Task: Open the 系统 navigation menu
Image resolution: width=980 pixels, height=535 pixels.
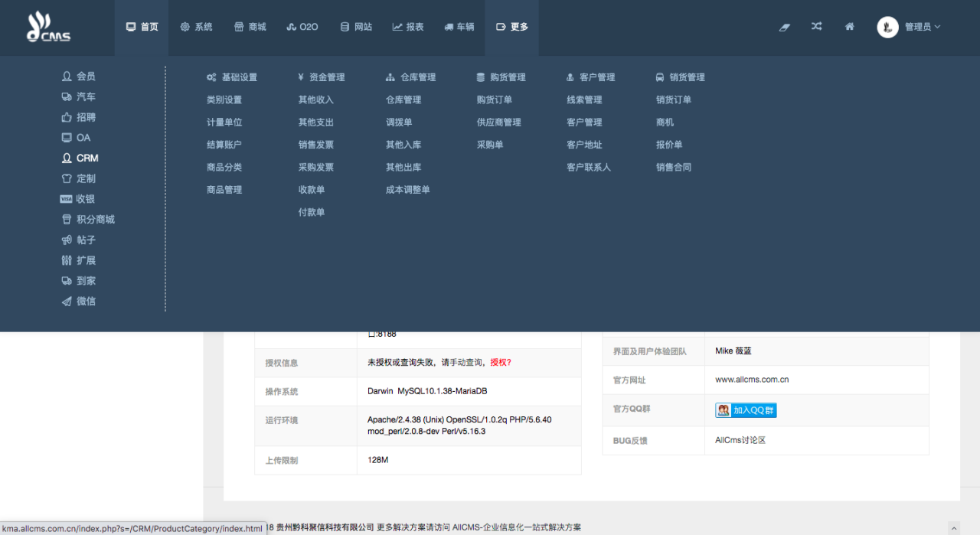Action: (196, 27)
